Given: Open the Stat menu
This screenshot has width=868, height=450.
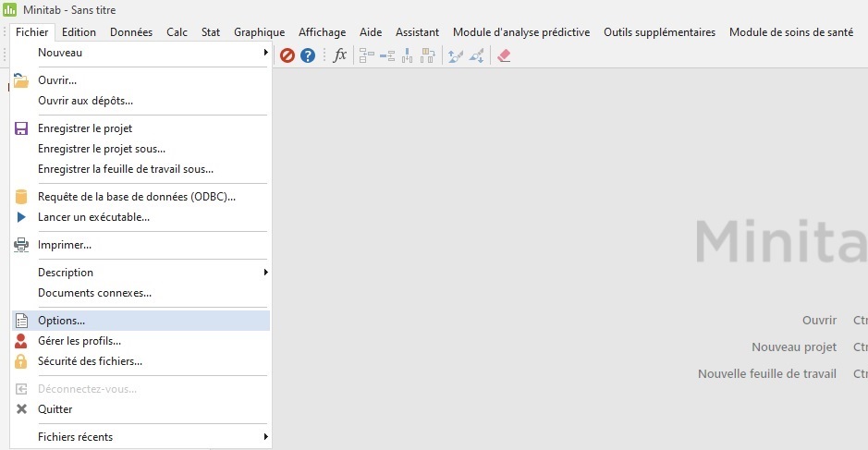Looking at the screenshot, I should pyautogui.click(x=211, y=32).
